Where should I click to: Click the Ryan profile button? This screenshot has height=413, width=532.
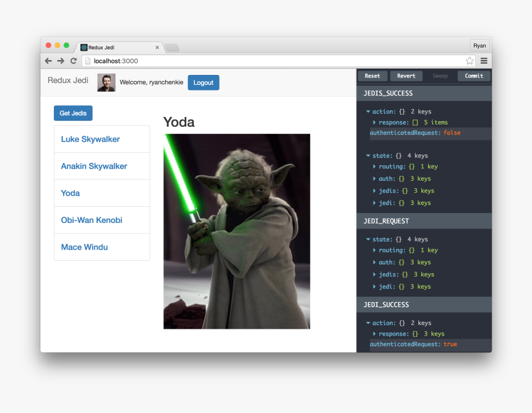(x=479, y=46)
